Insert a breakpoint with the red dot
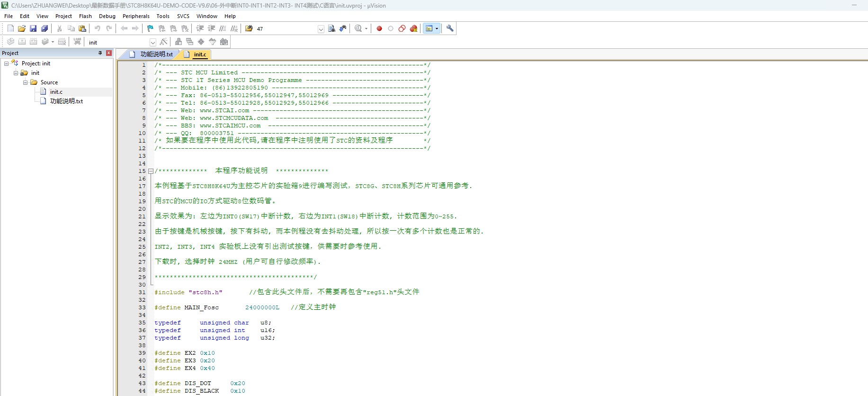 tap(379, 28)
